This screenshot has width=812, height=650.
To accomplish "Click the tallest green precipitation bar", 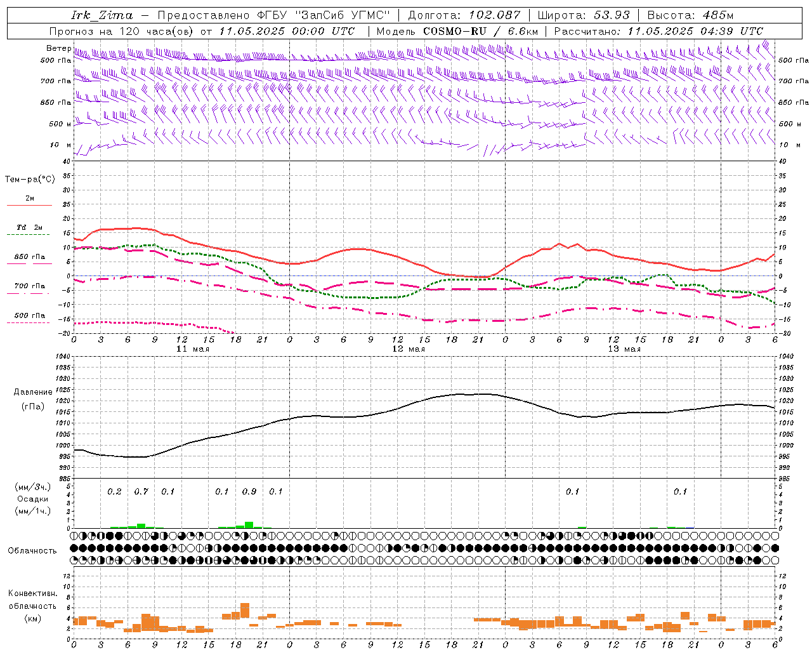I will [249, 525].
